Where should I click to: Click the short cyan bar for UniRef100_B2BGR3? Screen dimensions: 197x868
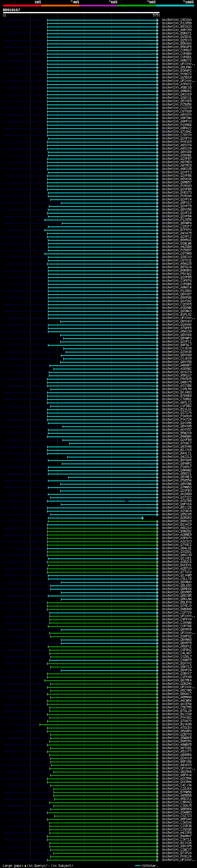[x=96, y=518]
